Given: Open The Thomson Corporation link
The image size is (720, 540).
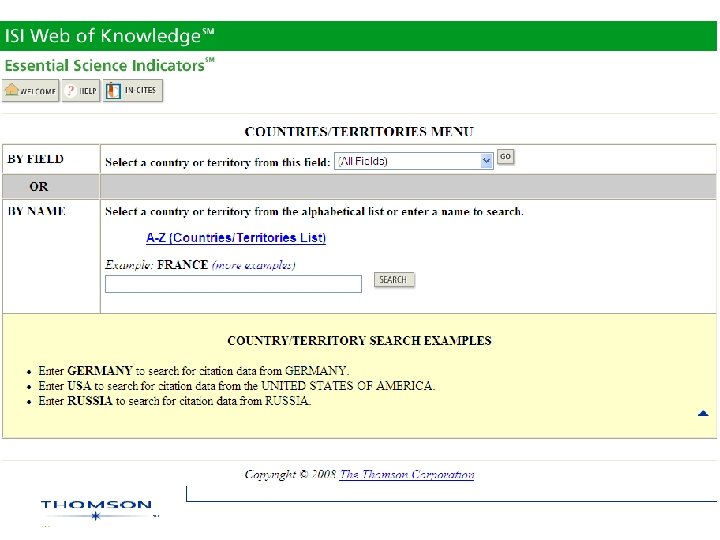Looking at the screenshot, I should [x=407, y=474].
